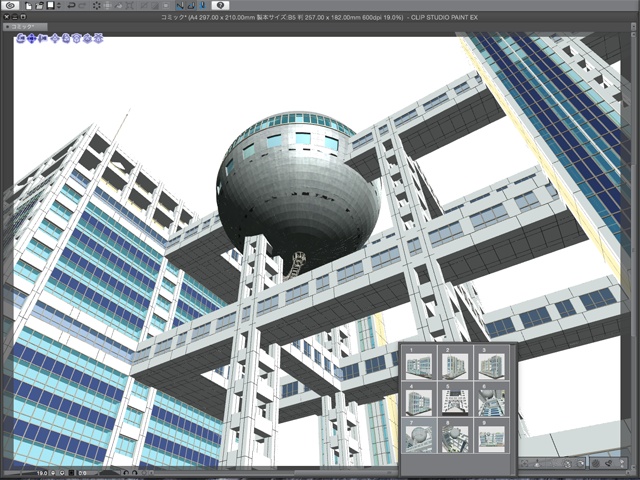640x480 pixels.
Task: Select pan camera 3D navigation icon
Action: [31, 39]
